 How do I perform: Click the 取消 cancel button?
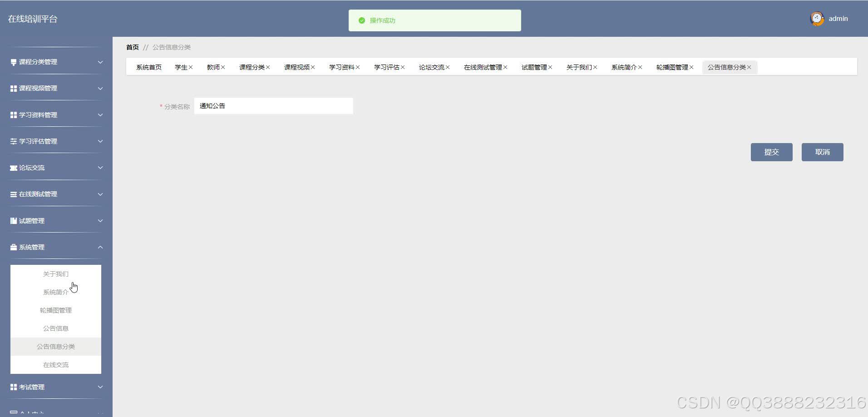(x=823, y=152)
